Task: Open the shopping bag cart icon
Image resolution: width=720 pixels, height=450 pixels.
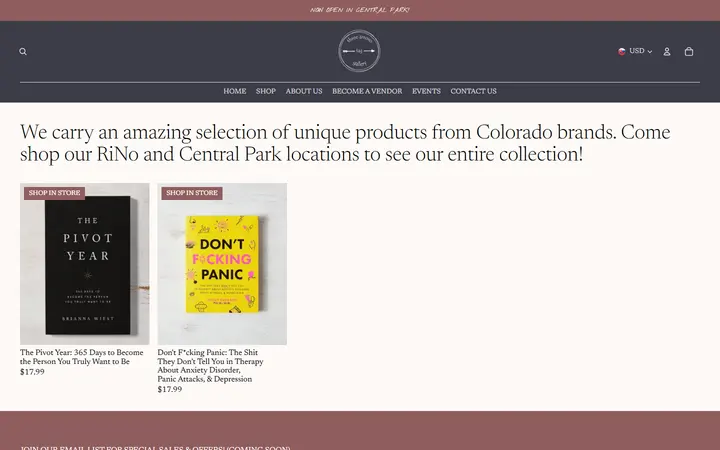Action: point(689,51)
